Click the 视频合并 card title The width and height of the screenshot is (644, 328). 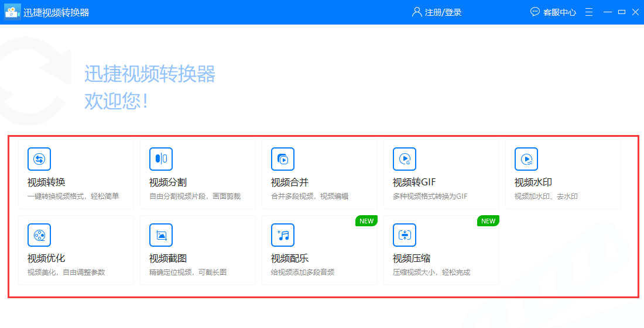290,182
